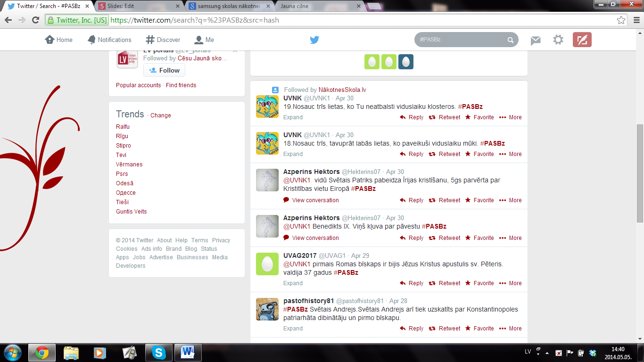Retweet UVNK tweet 18
This screenshot has width=644, height=362.
445,154
